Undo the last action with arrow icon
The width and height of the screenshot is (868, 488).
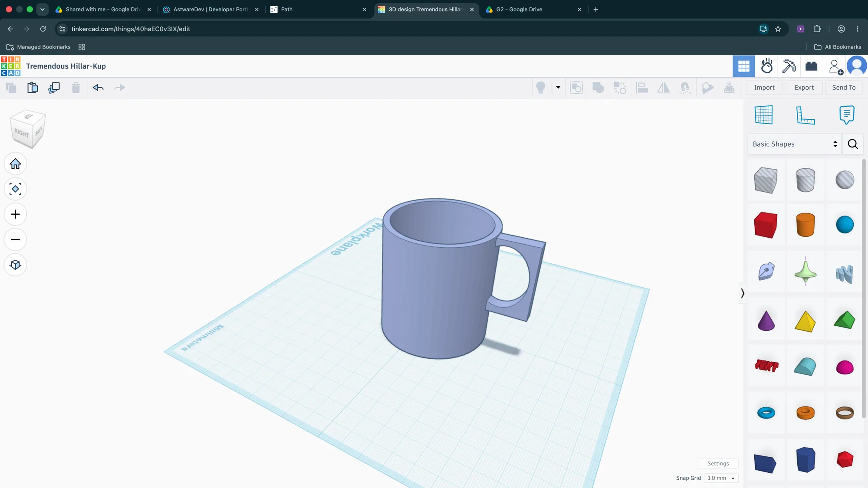(x=98, y=88)
